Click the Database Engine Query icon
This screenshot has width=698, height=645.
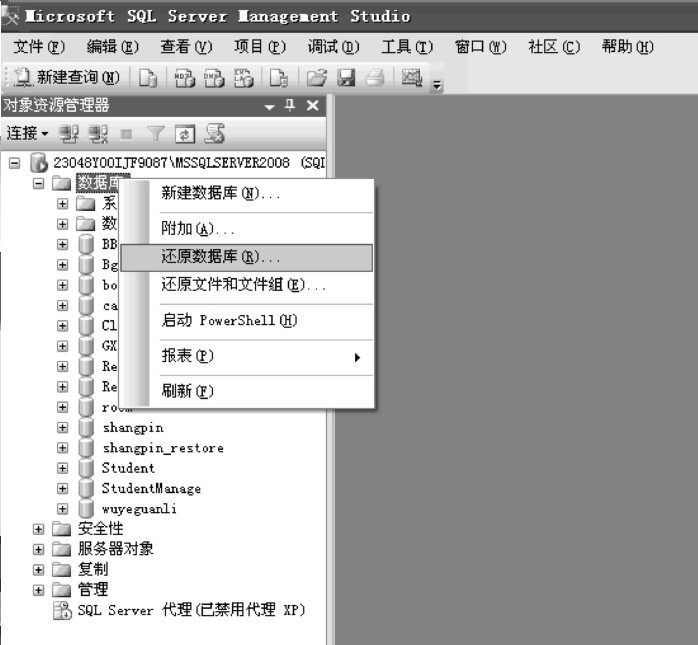tap(148, 78)
